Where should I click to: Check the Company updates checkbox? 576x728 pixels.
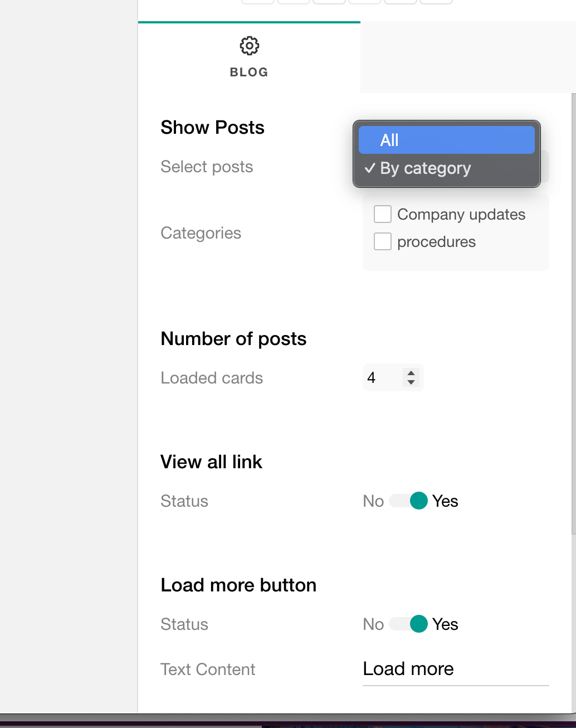pos(383,214)
